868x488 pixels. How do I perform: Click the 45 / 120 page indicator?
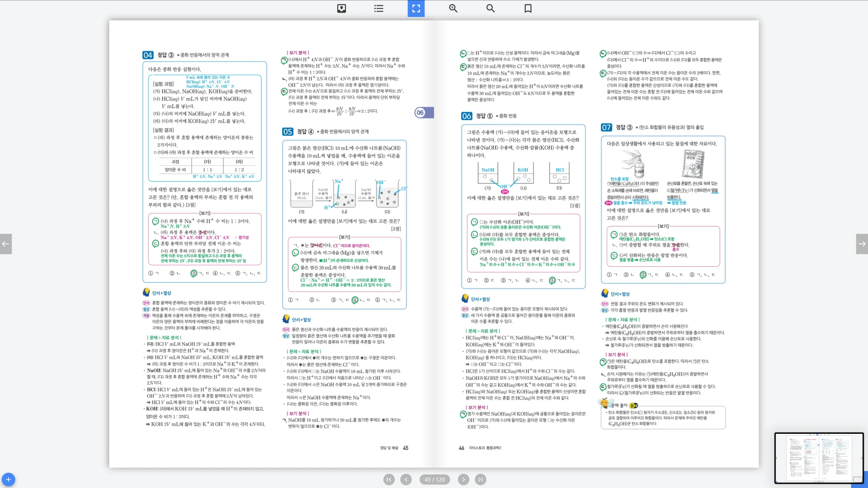[x=434, y=479]
